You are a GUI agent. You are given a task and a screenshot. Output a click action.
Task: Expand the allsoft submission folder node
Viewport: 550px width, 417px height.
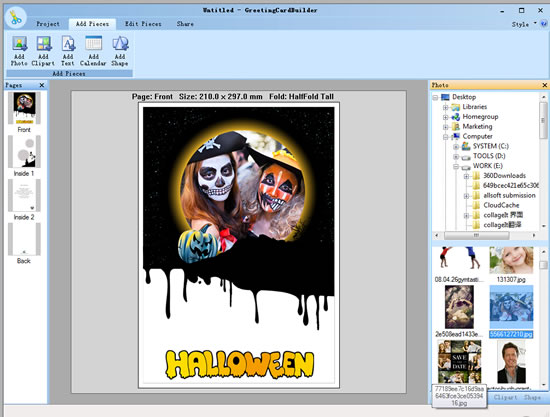point(466,195)
